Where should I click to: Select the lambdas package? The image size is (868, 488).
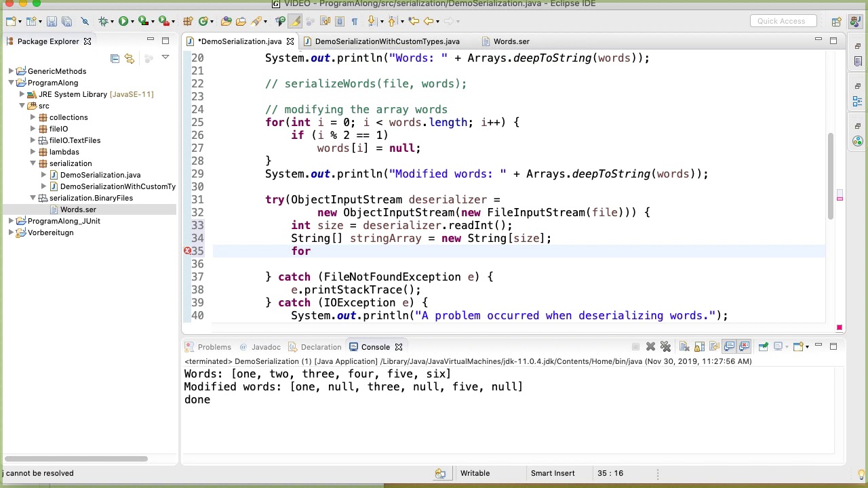coord(64,152)
